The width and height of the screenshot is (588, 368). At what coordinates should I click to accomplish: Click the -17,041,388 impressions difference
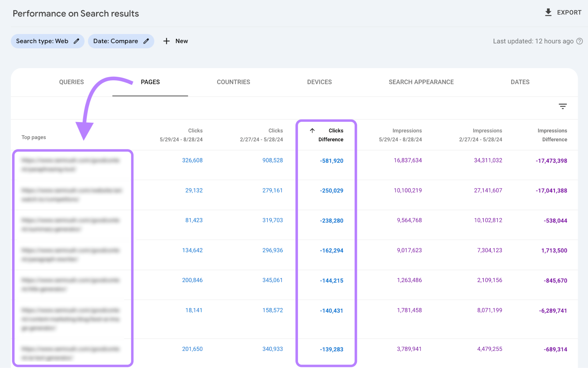[551, 191]
